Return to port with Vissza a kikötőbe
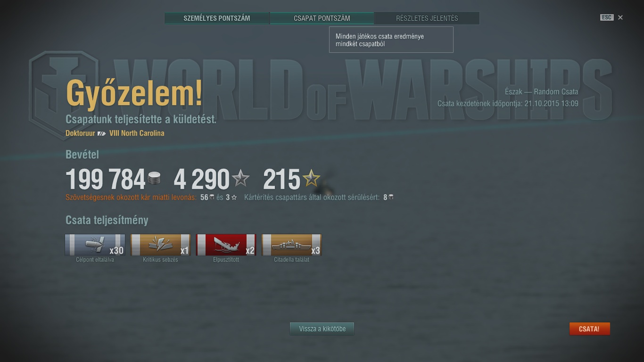Screen dimensions: 644x362 (322, 329)
